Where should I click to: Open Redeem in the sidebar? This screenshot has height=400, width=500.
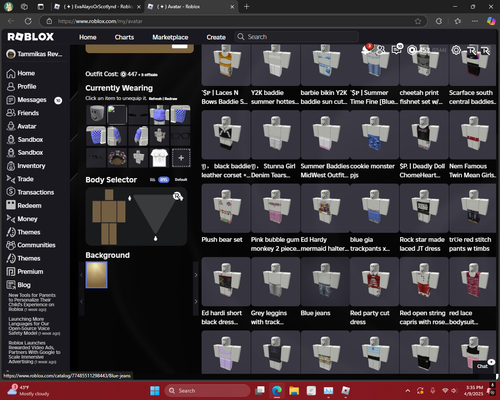point(24,205)
